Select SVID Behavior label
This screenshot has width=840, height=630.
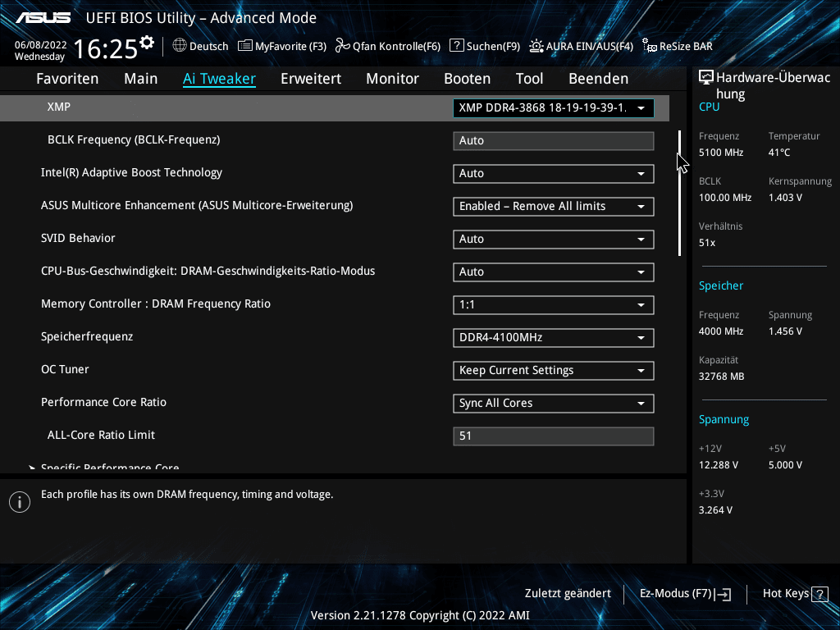tap(78, 239)
